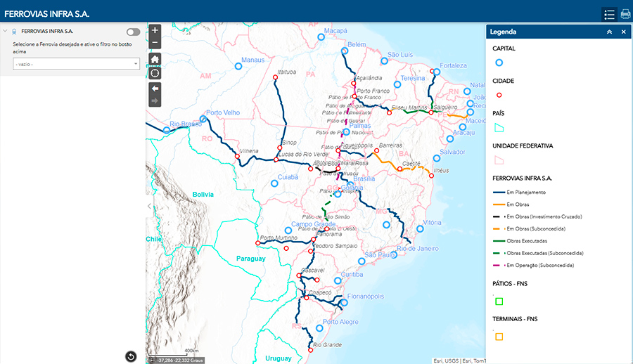Click the Pátios - FNS green square
This screenshot has width=633, height=364.
tap(499, 301)
